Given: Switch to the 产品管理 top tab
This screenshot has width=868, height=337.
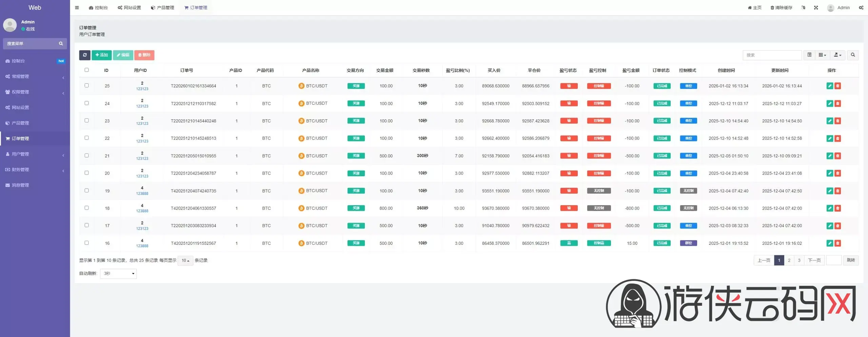Looking at the screenshot, I should point(162,7).
